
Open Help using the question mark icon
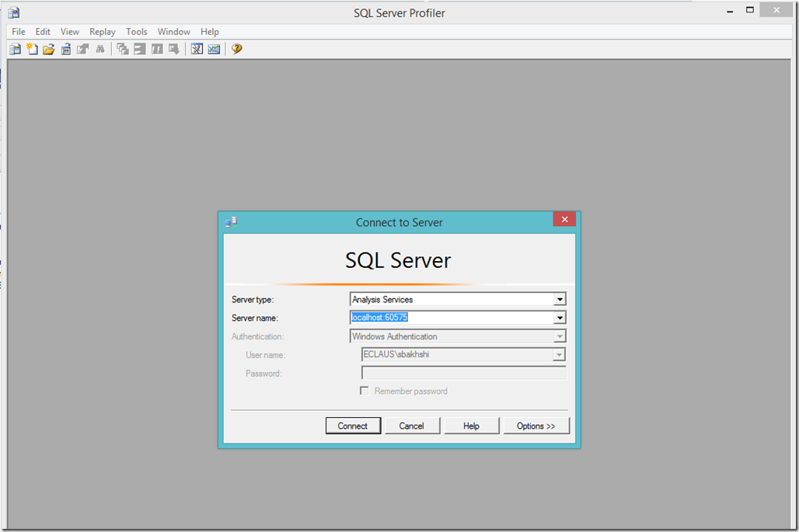click(236, 49)
